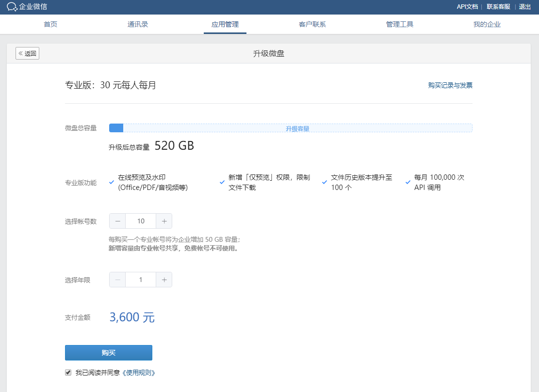Open the 购买记录与发票 link
This screenshot has width=539, height=392.
pyautogui.click(x=450, y=85)
